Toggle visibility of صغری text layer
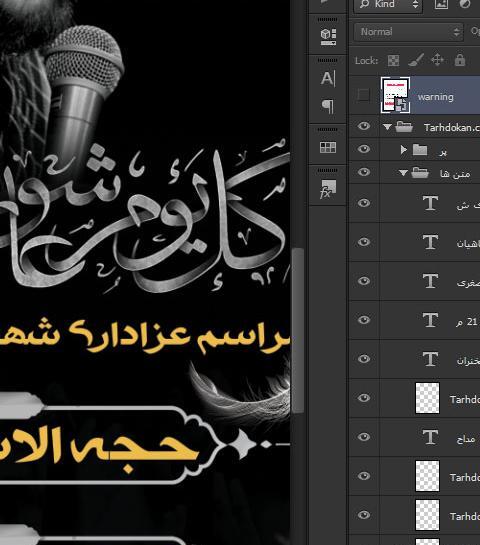The image size is (480, 545). tap(364, 280)
